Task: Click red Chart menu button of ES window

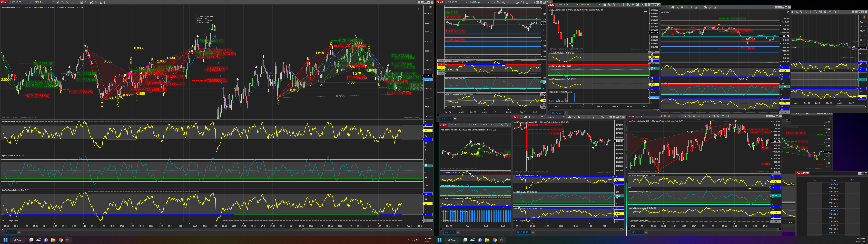Action: click(x=4, y=2)
